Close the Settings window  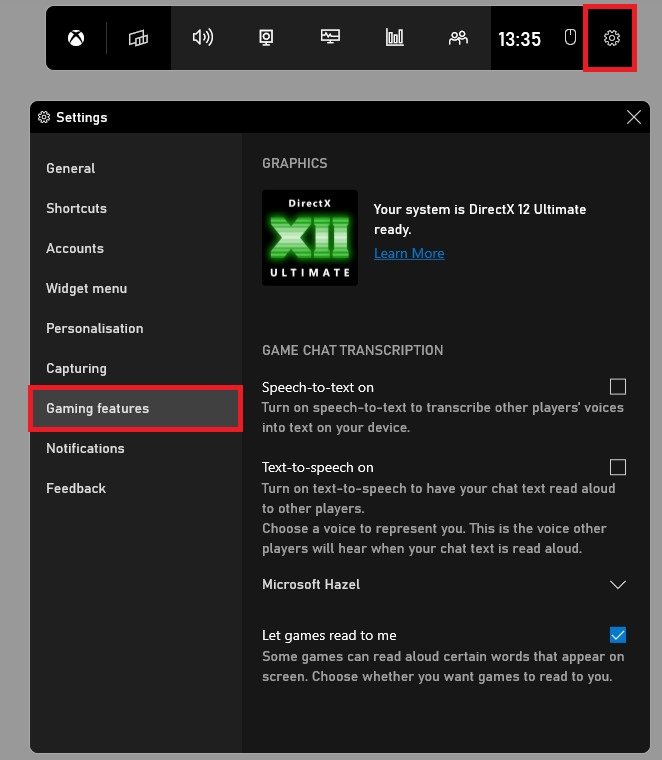point(633,117)
